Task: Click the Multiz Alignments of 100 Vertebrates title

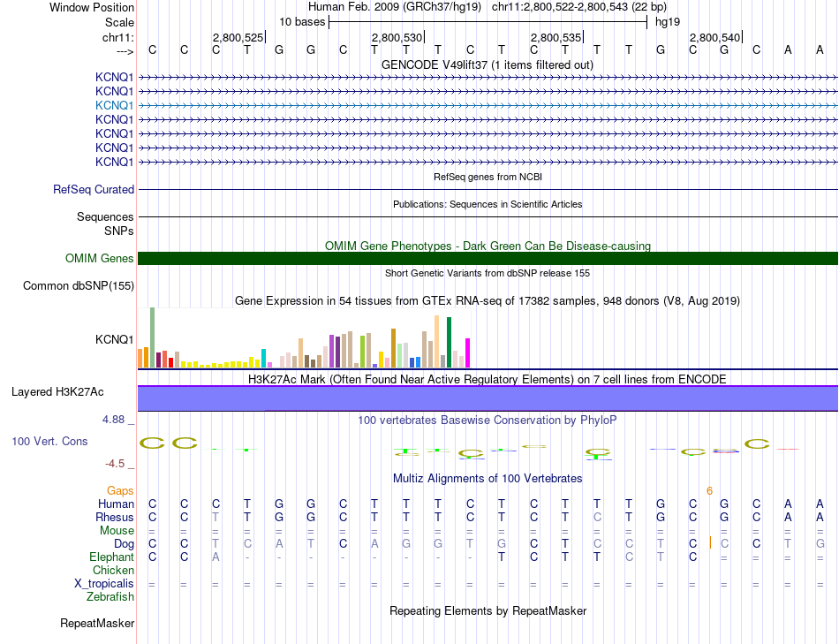Action: tap(487, 479)
